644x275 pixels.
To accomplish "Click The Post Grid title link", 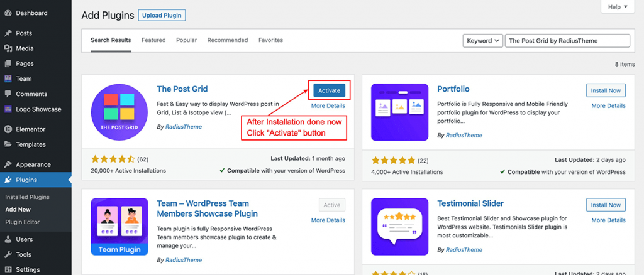I will click(182, 89).
